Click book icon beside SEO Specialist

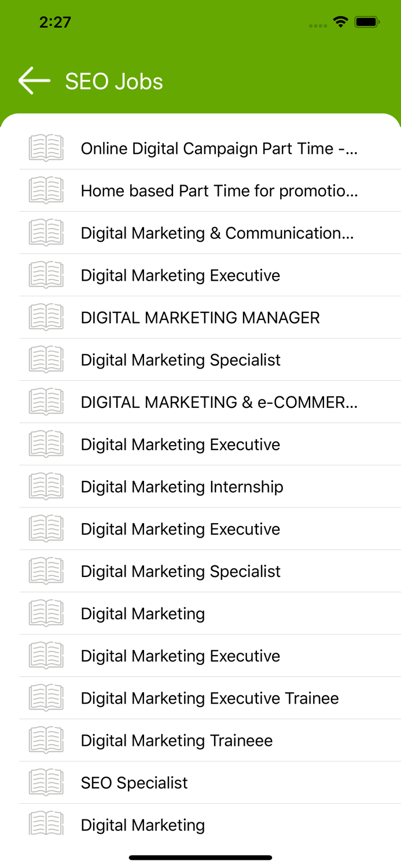coord(46,782)
